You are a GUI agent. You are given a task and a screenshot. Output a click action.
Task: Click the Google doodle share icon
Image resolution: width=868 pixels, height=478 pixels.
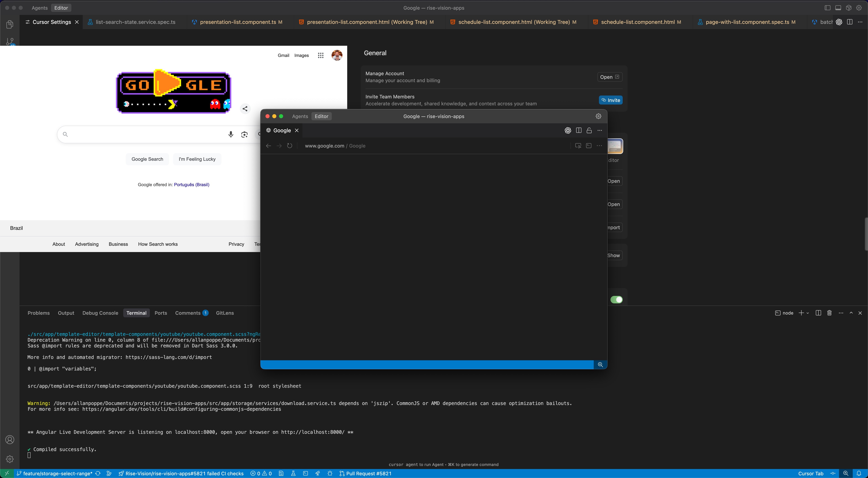(245, 109)
